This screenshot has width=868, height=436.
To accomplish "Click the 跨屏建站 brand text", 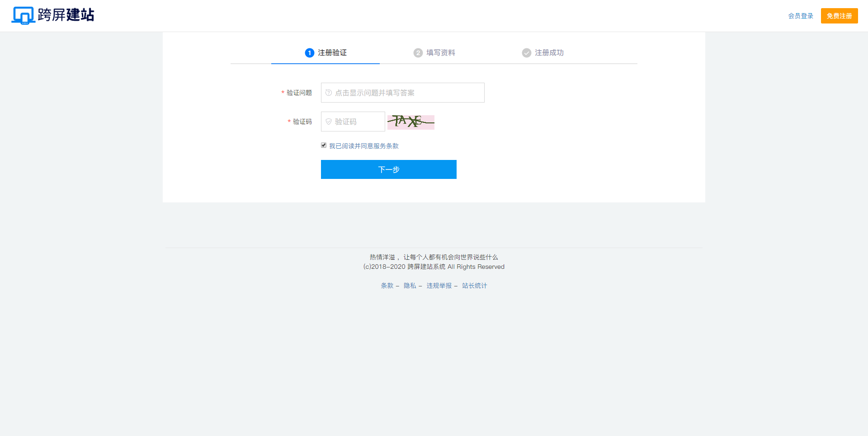I will (x=66, y=15).
